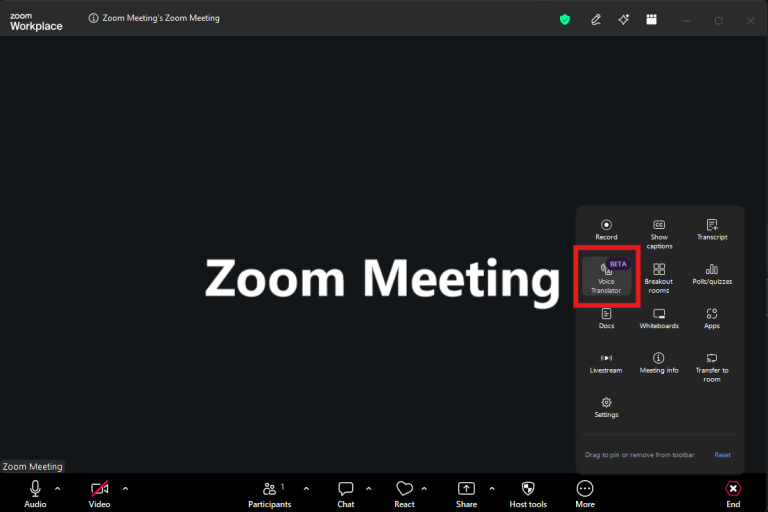Viewport: 768px width, 512px height.
Task: Expand participants options caret
Action: tap(306, 488)
